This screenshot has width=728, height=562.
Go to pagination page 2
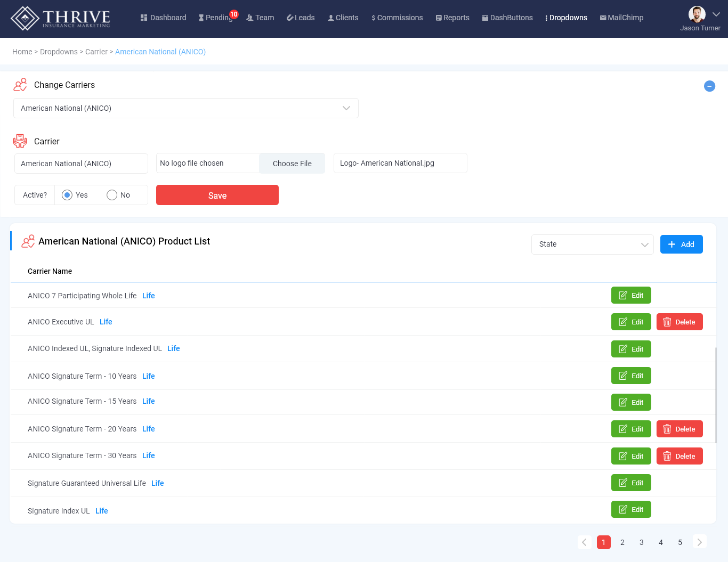coord(622,542)
